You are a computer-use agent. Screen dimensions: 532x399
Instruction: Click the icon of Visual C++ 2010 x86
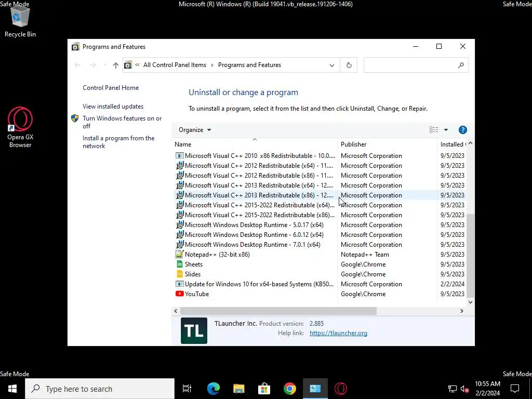tap(179, 156)
